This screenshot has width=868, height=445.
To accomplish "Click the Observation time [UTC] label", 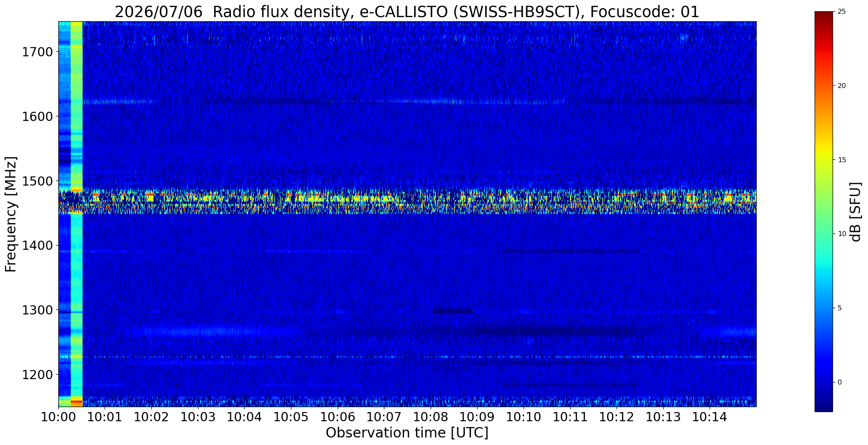I will click(407, 433).
